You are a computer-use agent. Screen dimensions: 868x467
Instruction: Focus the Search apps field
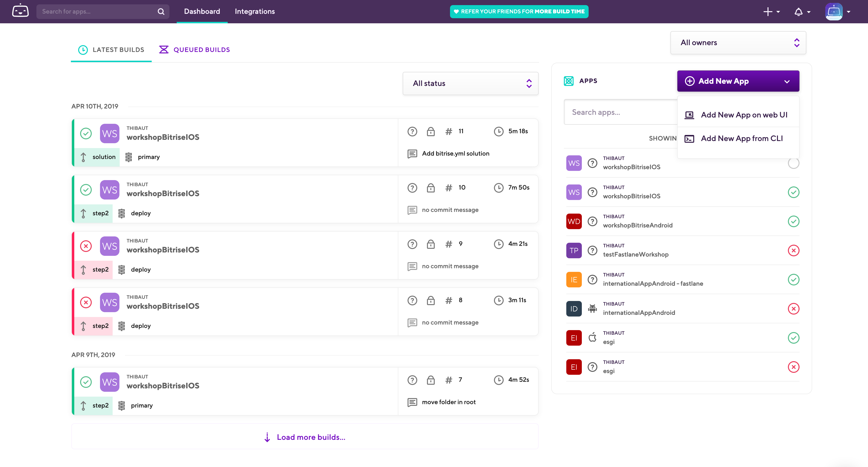tap(621, 112)
